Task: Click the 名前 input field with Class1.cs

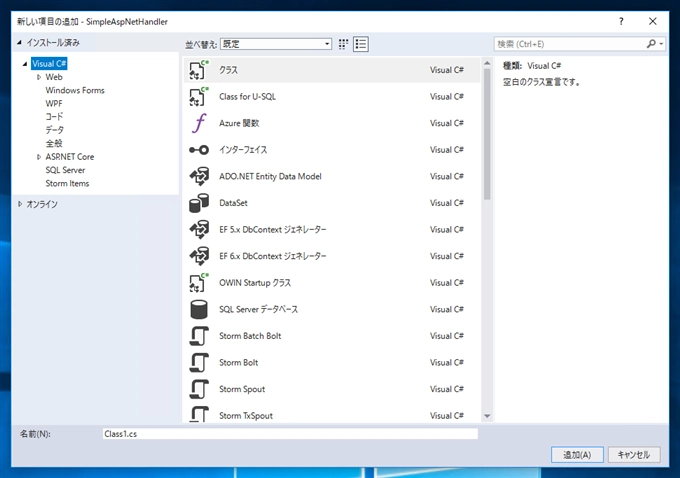Action: (290, 434)
